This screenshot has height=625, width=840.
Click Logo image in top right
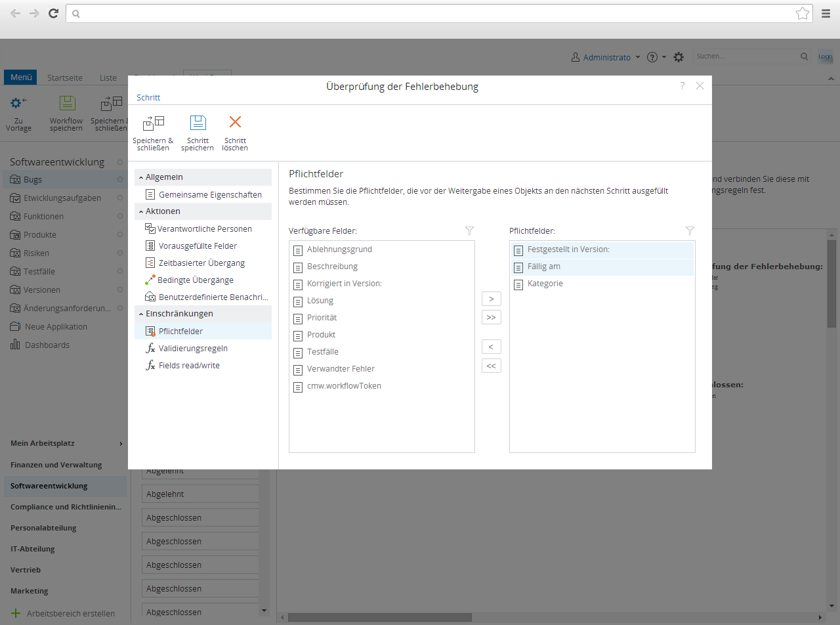[x=825, y=56]
